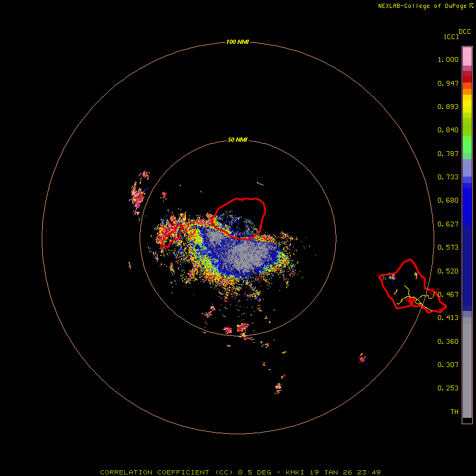Click the 0.307 legend value
Viewport: 476px width, 476px height.
[x=448, y=365]
